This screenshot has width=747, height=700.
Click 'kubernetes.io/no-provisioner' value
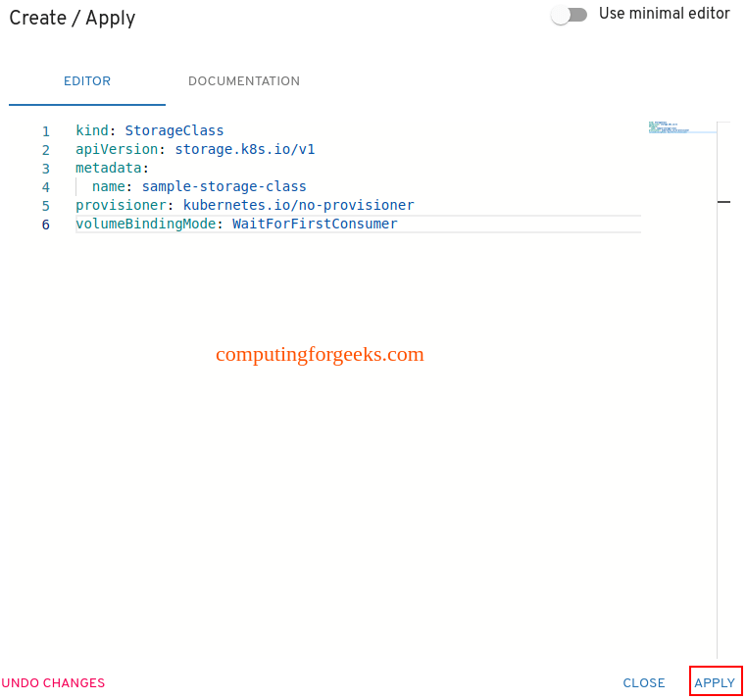299,205
